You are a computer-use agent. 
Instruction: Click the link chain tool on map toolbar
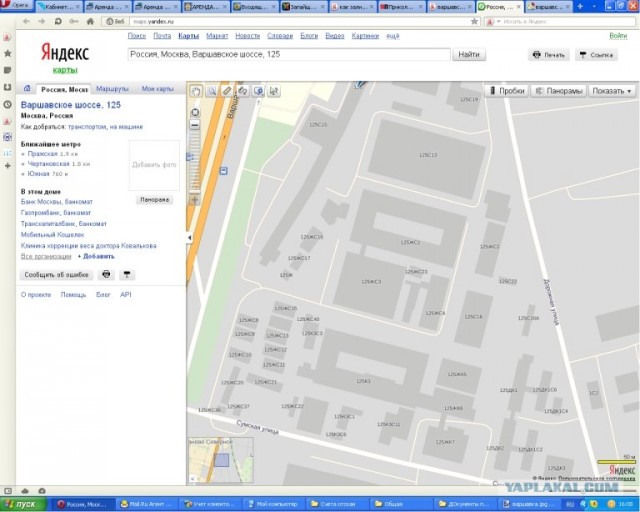[x=242, y=91]
